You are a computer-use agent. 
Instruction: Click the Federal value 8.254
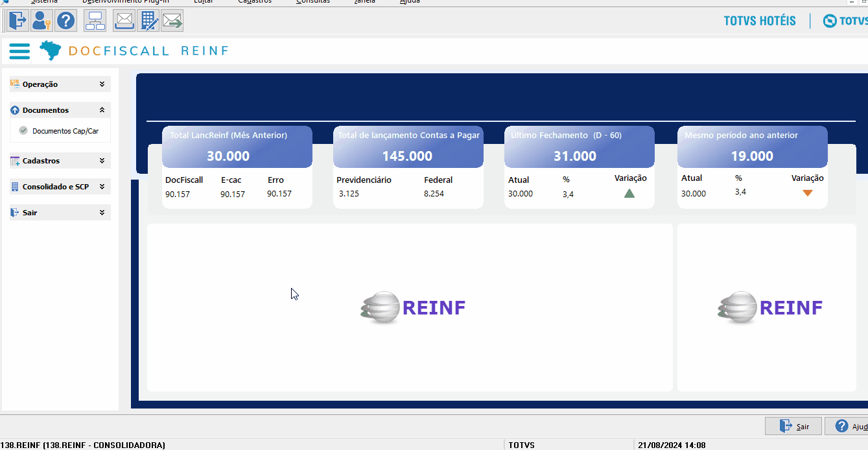pyautogui.click(x=434, y=193)
